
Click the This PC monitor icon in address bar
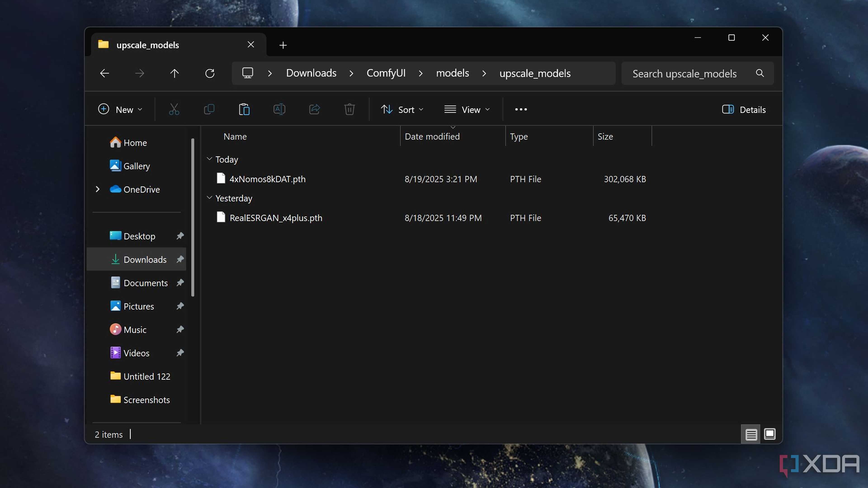coord(248,73)
